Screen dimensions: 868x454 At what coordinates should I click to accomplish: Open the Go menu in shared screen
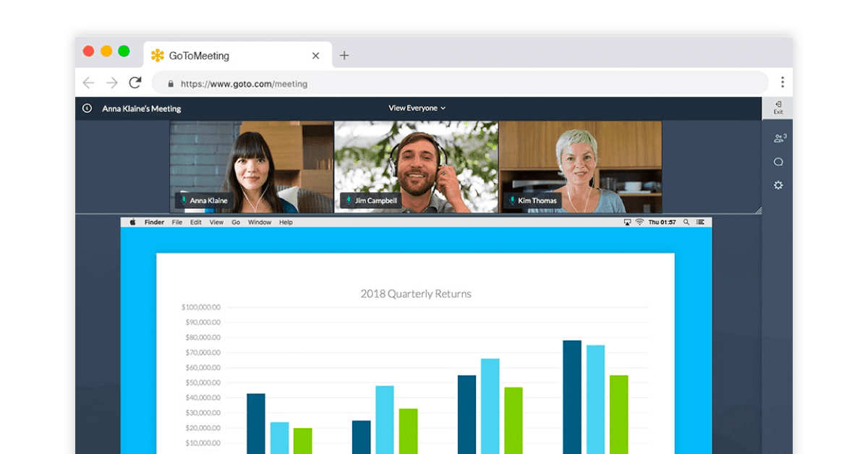pos(236,223)
